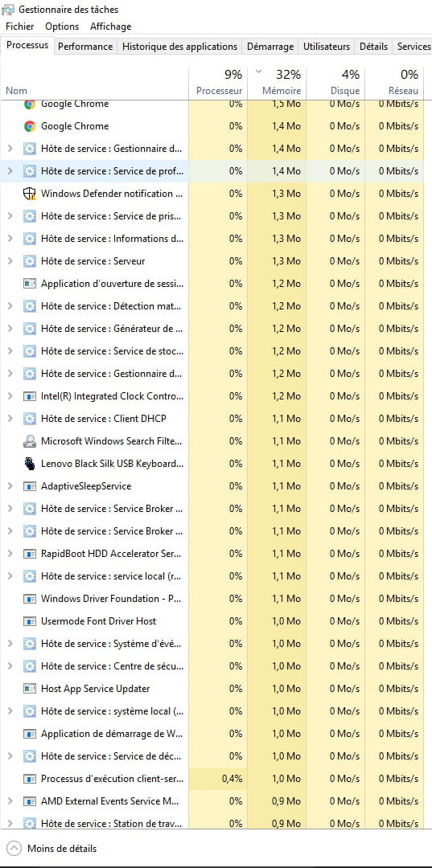Select the Lenovo Black Silk USB Keyboard icon
The width and height of the screenshot is (432, 868).
pos(29,464)
